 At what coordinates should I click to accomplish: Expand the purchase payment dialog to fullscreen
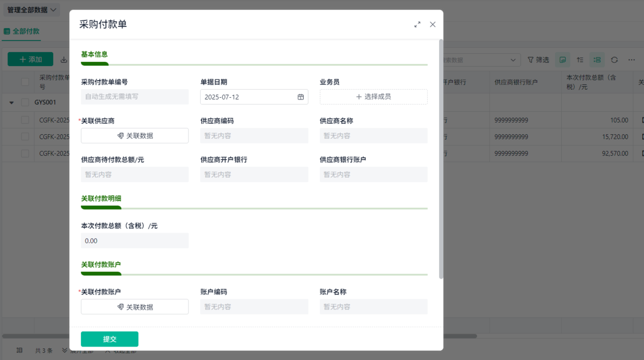click(x=418, y=25)
